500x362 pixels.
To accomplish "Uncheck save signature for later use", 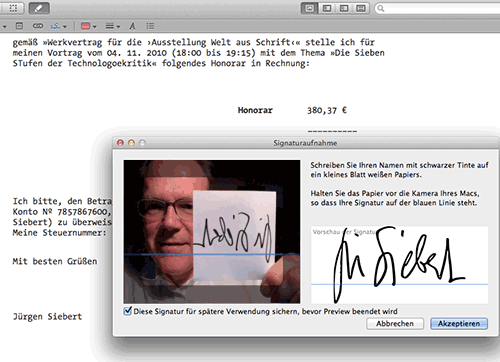I will coord(127,311).
